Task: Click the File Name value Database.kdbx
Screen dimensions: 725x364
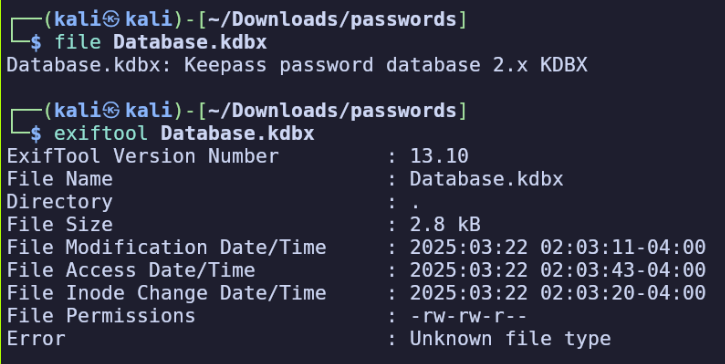Action: (x=486, y=179)
